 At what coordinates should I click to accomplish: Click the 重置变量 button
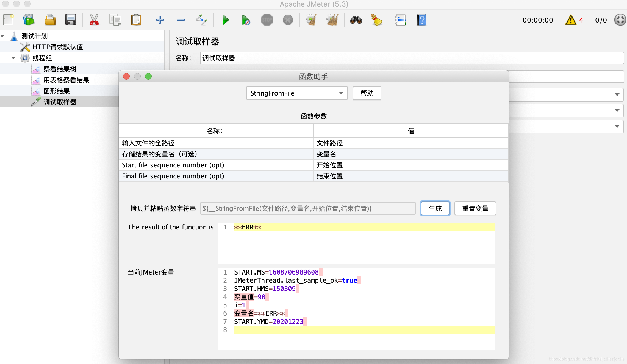(x=475, y=209)
